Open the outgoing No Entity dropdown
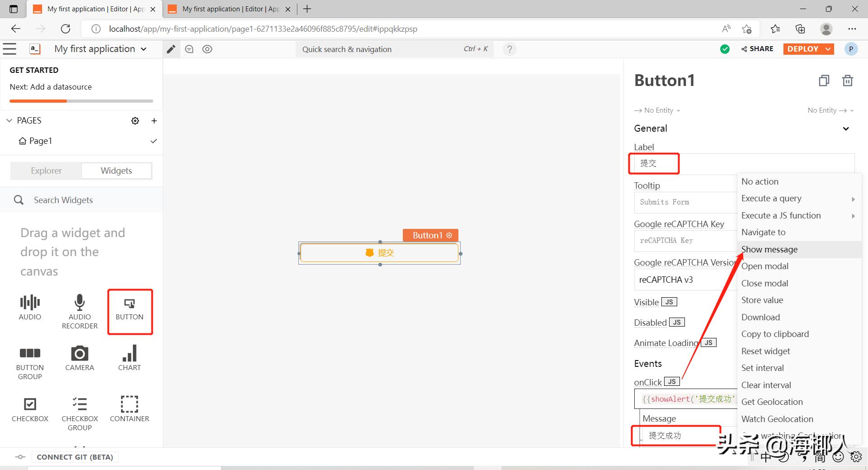The width and height of the screenshot is (868, 470). (x=830, y=110)
